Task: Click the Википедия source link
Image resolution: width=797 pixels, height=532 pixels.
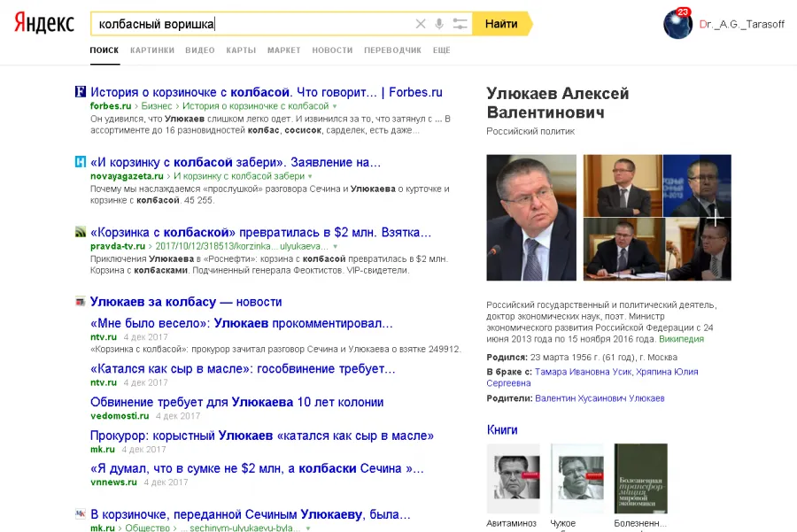Action: (x=681, y=339)
